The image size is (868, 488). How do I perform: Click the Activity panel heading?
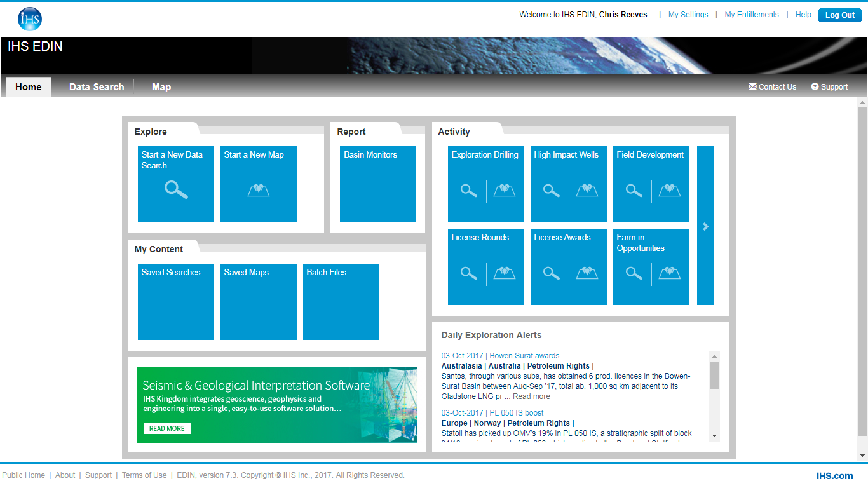[454, 132]
